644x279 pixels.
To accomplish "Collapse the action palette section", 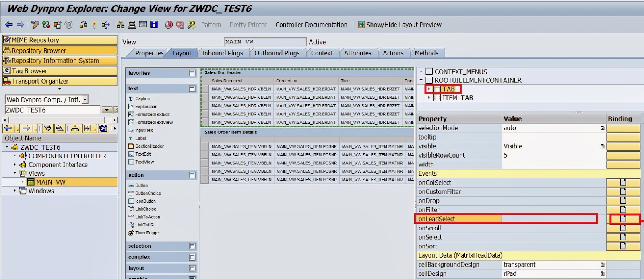I will tap(192, 175).
